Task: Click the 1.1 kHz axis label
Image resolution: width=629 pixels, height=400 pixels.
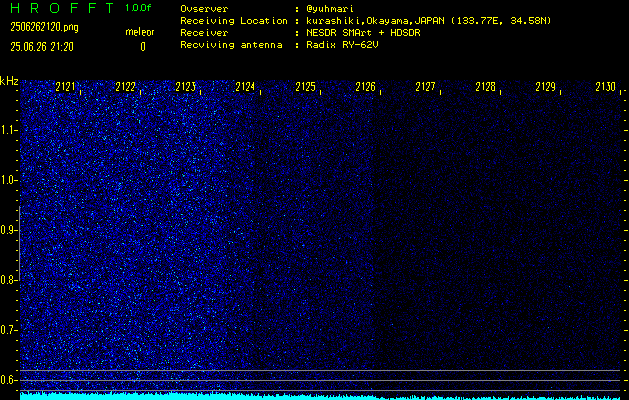Action: click(x=8, y=130)
